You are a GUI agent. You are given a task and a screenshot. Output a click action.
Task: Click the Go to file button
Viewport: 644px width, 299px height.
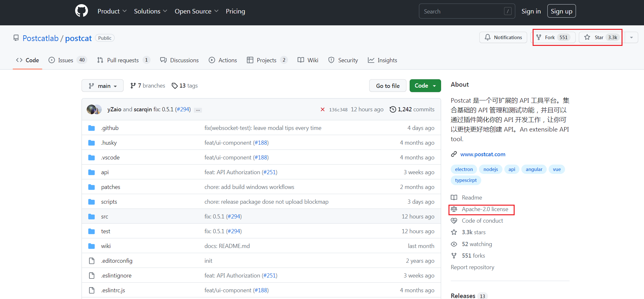click(x=387, y=86)
